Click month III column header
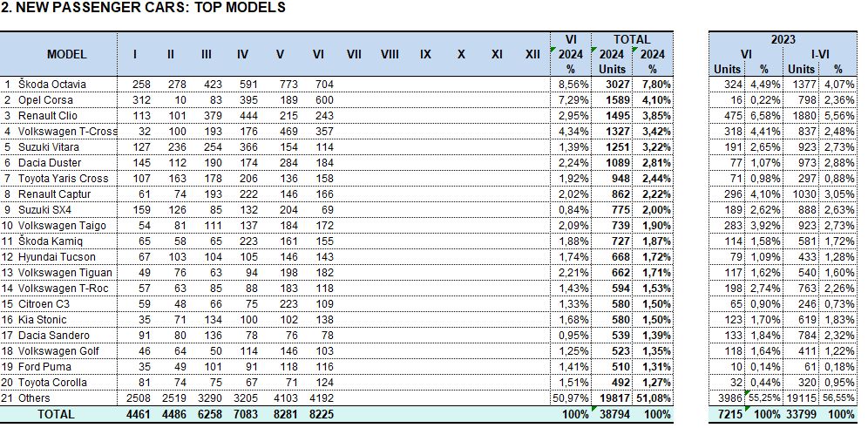868x428 pixels. click(207, 54)
